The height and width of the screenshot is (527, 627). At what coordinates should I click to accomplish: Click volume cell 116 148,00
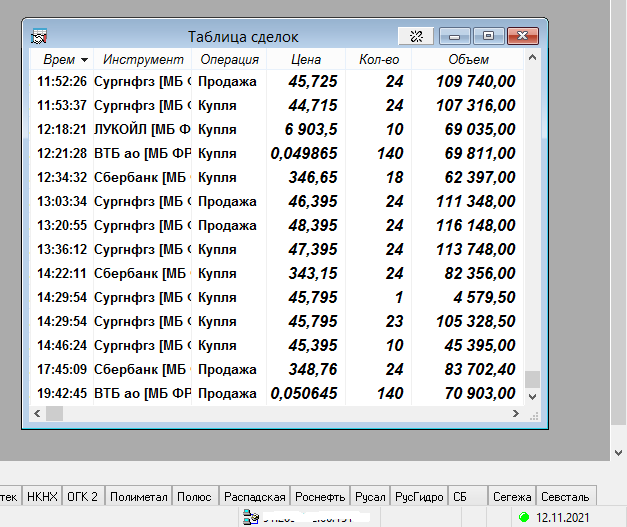tap(475, 226)
